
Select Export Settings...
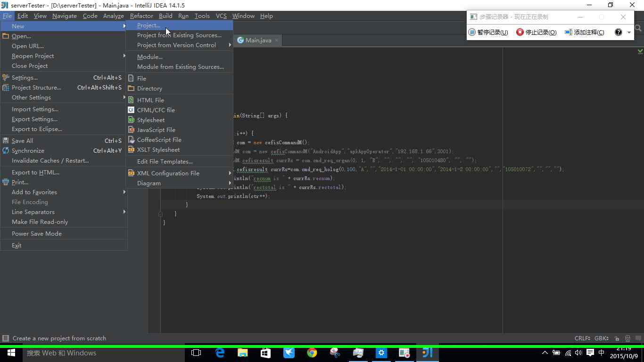[64, 119]
